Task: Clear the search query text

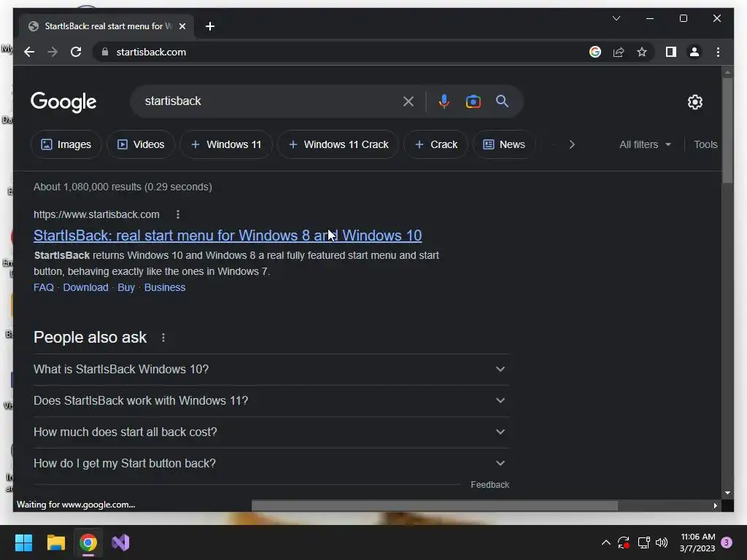Action: click(409, 101)
